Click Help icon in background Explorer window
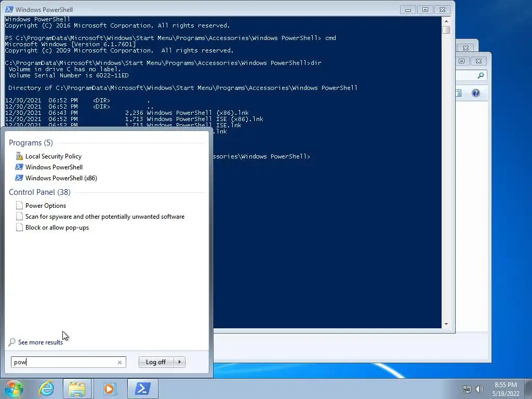 click(476, 93)
